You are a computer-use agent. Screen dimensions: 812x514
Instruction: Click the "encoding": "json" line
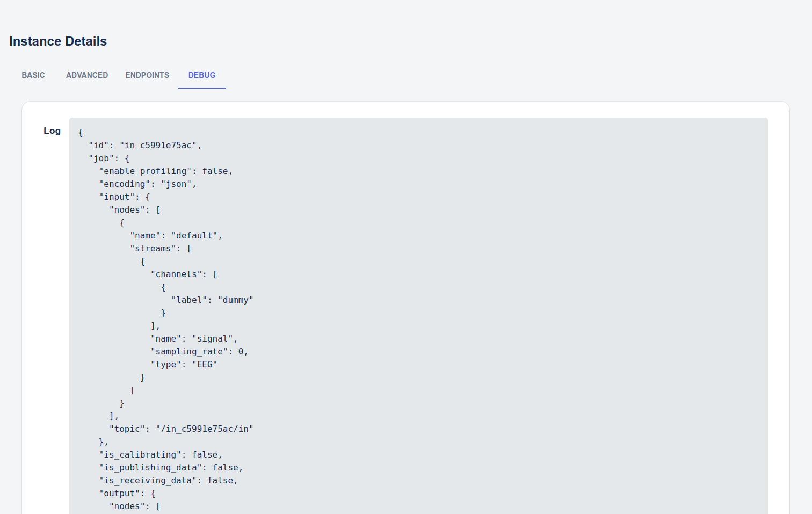pos(148,184)
